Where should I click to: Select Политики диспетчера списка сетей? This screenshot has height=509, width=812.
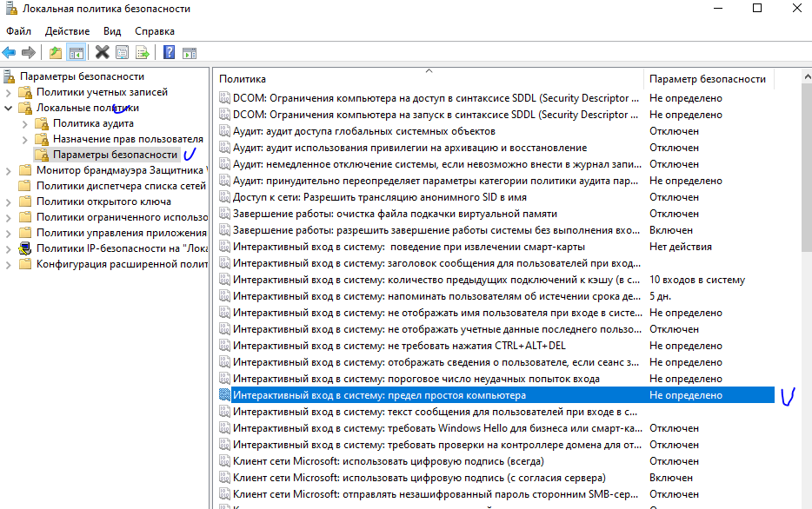(x=121, y=186)
